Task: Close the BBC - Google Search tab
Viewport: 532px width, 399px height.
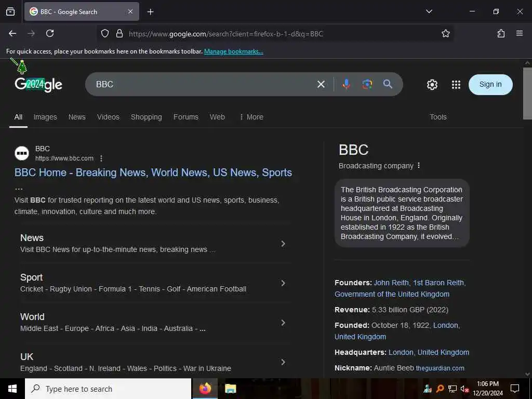Action: (130, 11)
